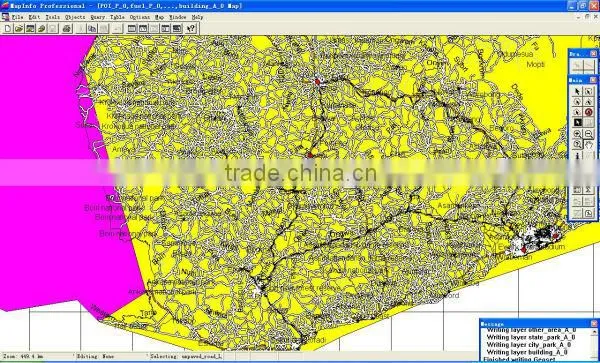This screenshot has width=600, height=363.
Task: Click the left Drawing toolbar tool
Action: [x=577, y=66]
